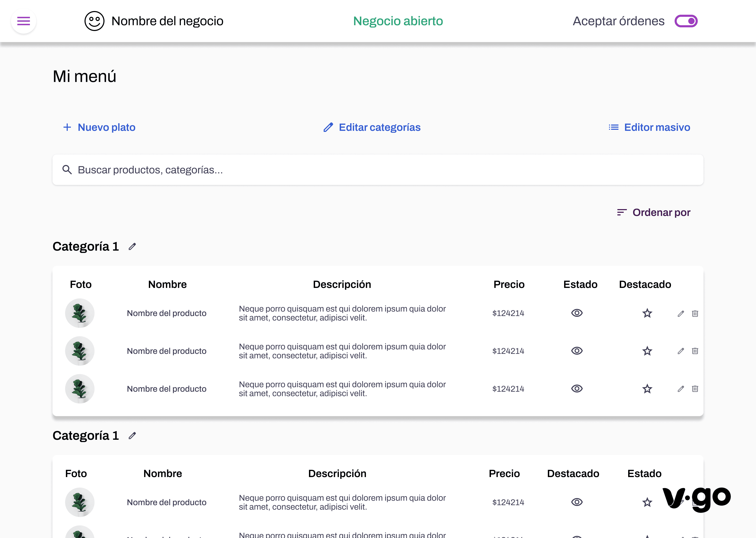The image size is (756, 538).
Task: Click Nombre del negocio title
Action: click(167, 21)
